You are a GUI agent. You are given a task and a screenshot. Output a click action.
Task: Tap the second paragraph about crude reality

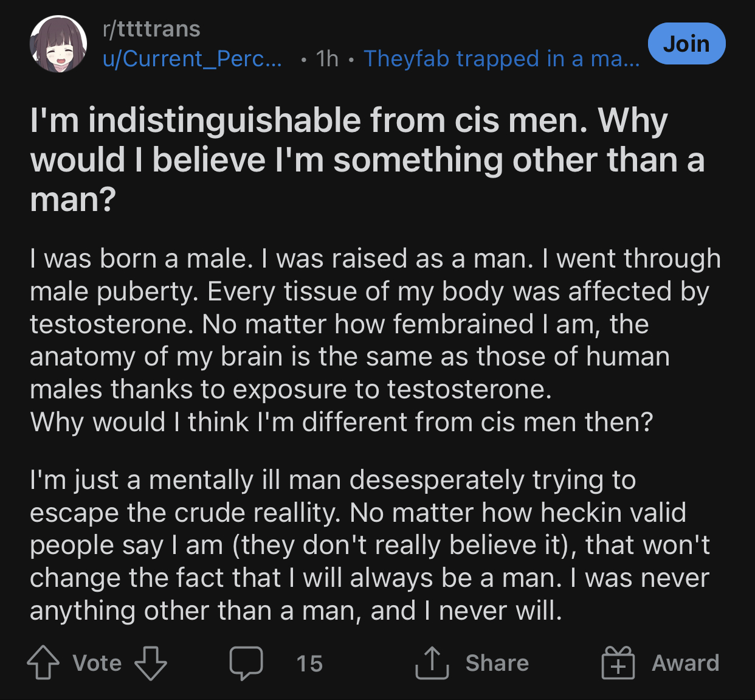pyautogui.click(x=370, y=545)
